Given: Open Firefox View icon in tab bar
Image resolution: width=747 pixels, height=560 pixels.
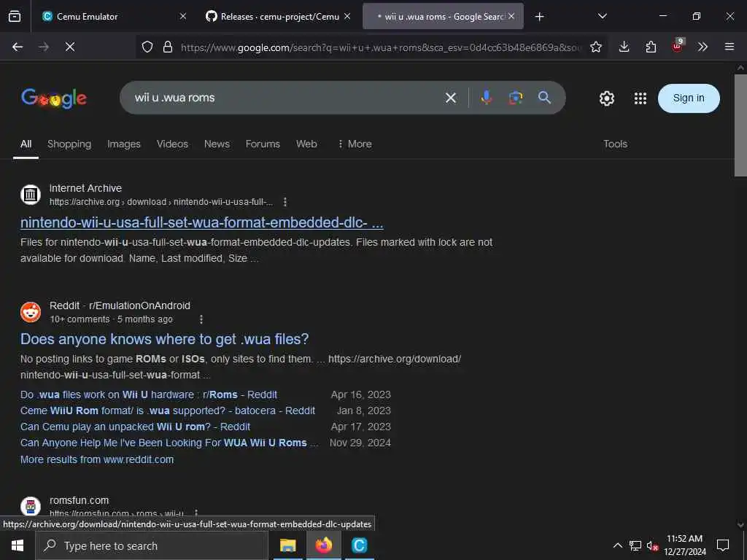Looking at the screenshot, I should (15, 16).
